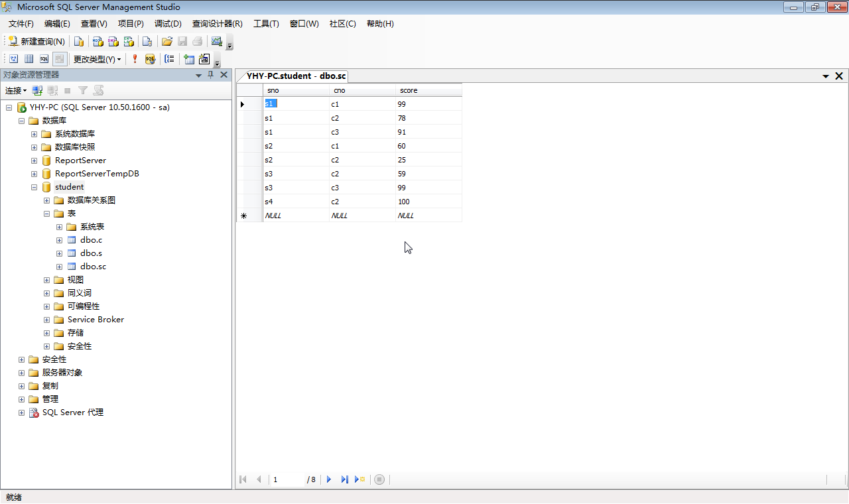The width and height of the screenshot is (849, 504).
Task: Show the SQL pane icon
Action: tap(44, 59)
